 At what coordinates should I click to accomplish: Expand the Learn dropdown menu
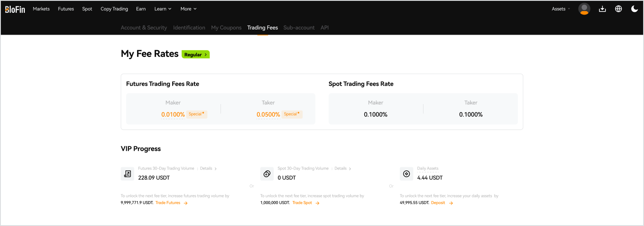tap(163, 9)
